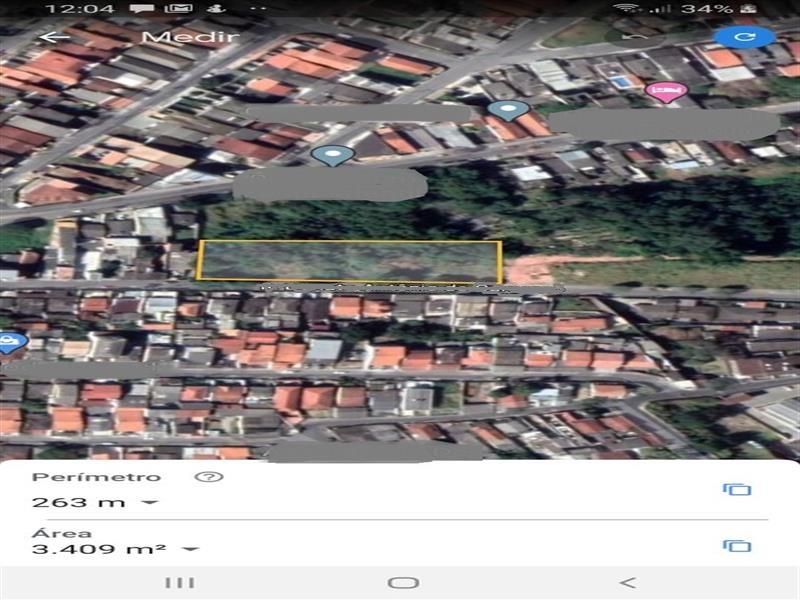The width and height of the screenshot is (800, 600).
Task: Tap the blue car pin at the left edge
Action: 9,343
